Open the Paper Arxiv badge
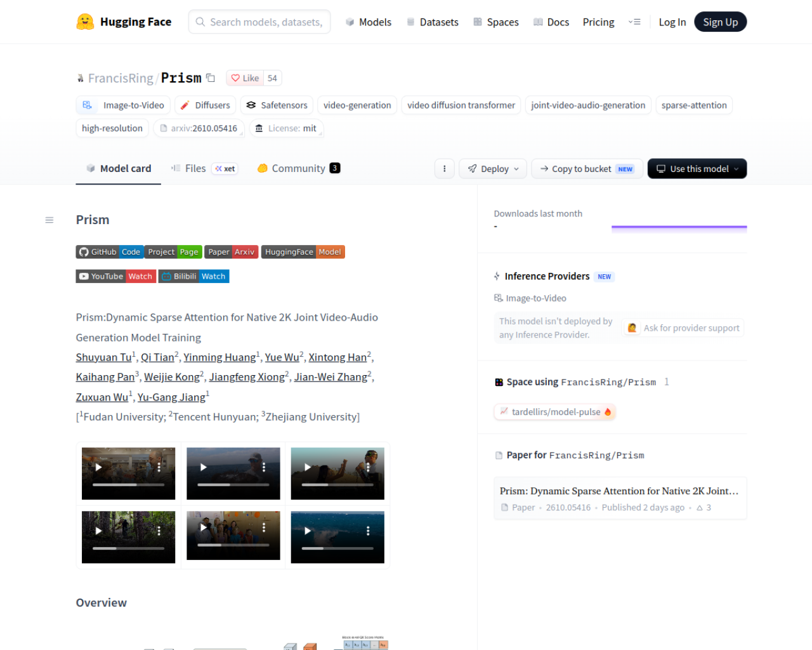This screenshot has height=650, width=812. pyautogui.click(x=232, y=252)
